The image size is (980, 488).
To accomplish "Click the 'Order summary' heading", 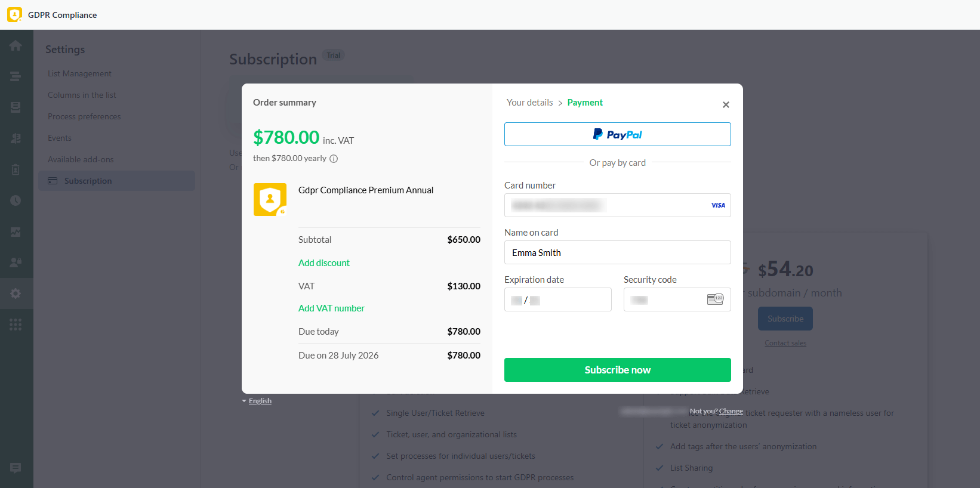I will tap(285, 103).
